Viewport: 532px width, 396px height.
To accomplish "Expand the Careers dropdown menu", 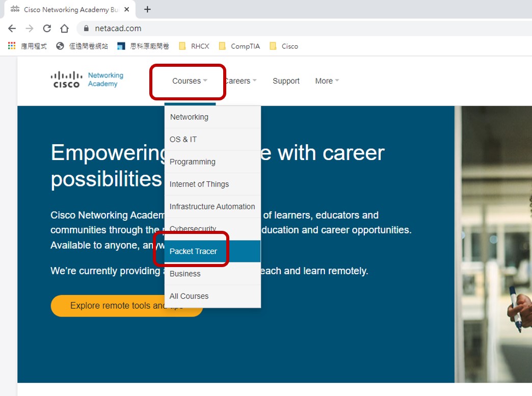I will [x=240, y=81].
